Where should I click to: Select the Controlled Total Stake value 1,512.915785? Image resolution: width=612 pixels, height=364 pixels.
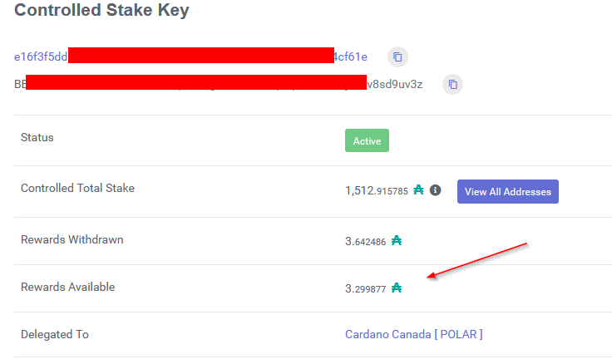(376, 190)
